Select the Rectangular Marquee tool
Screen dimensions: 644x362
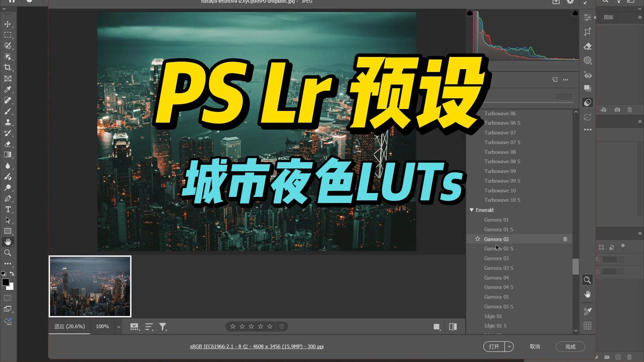pyautogui.click(x=8, y=35)
